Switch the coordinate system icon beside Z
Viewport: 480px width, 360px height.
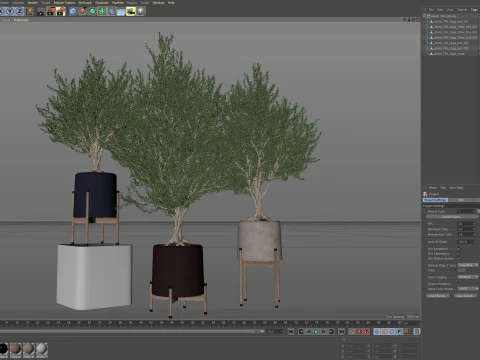pos(30,11)
